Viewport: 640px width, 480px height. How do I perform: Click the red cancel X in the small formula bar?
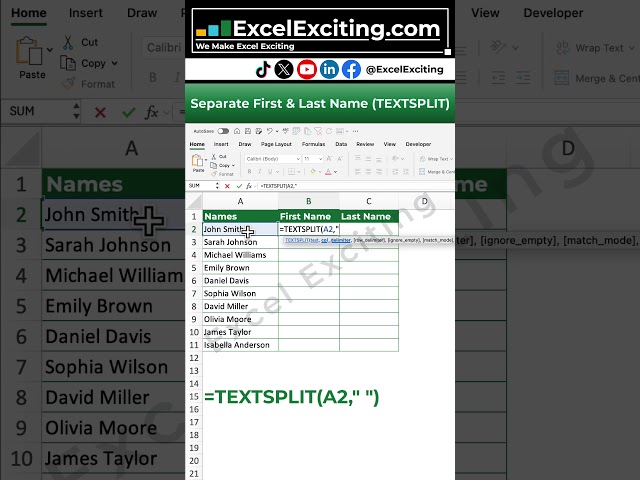pos(227,186)
